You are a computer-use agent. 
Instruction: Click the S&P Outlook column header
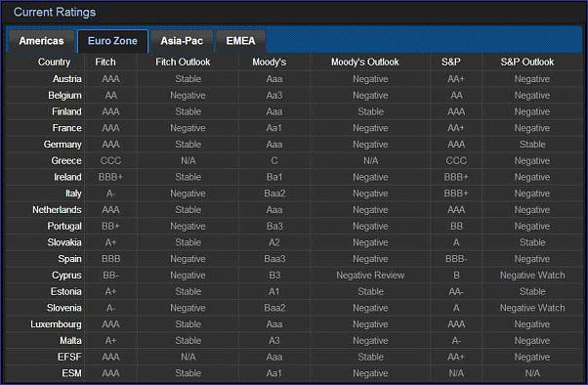pyautogui.click(x=527, y=63)
